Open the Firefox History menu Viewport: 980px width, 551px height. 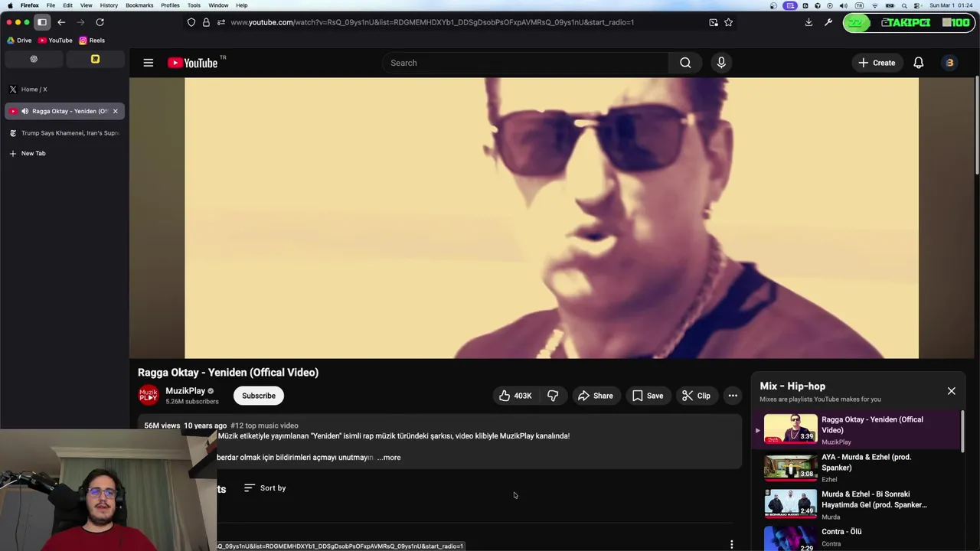[x=109, y=5]
